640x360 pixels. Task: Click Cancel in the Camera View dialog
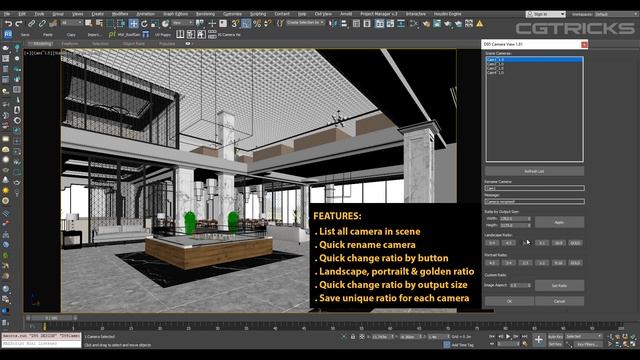pyautogui.click(x=559, y=301)
